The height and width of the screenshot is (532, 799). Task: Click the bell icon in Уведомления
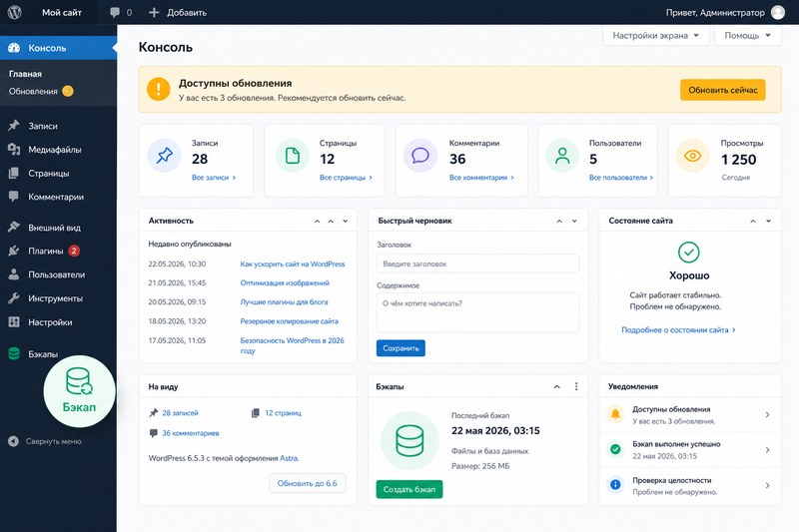615,414
